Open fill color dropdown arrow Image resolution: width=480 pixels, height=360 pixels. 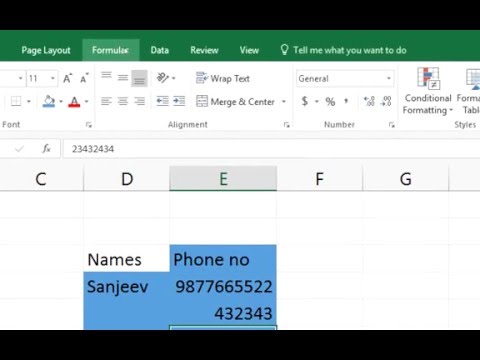point(61,101)
